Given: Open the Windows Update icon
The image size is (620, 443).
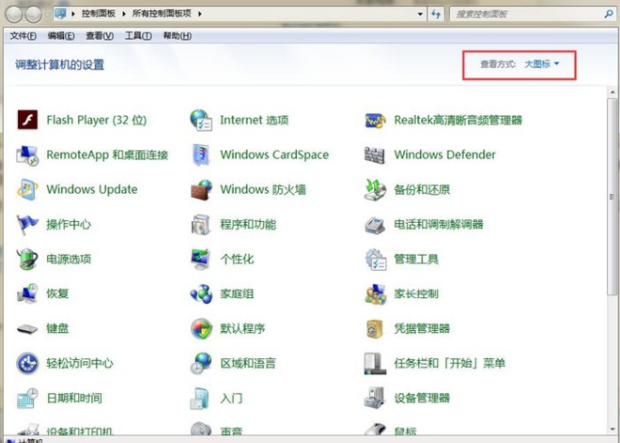Looking at the screenshot, I should point(27,189).
